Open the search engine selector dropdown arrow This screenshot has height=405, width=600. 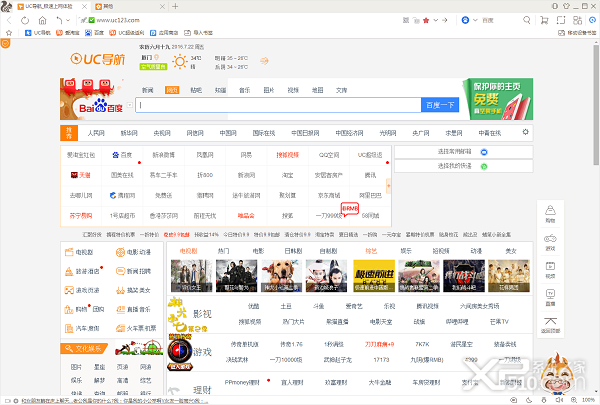pyautogui.click(x=475, y=20)
